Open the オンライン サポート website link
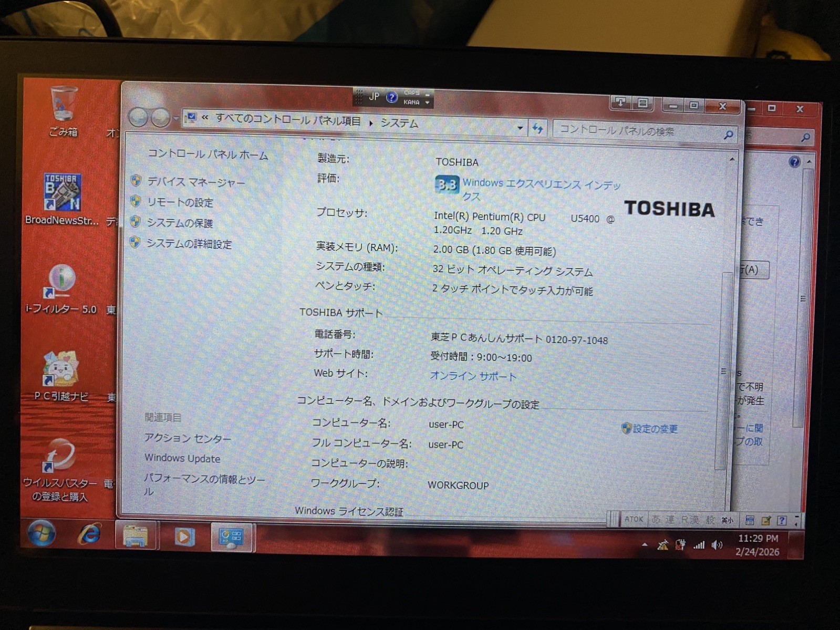This screenshot has width=840, height=630. click(x=473, y=376)
